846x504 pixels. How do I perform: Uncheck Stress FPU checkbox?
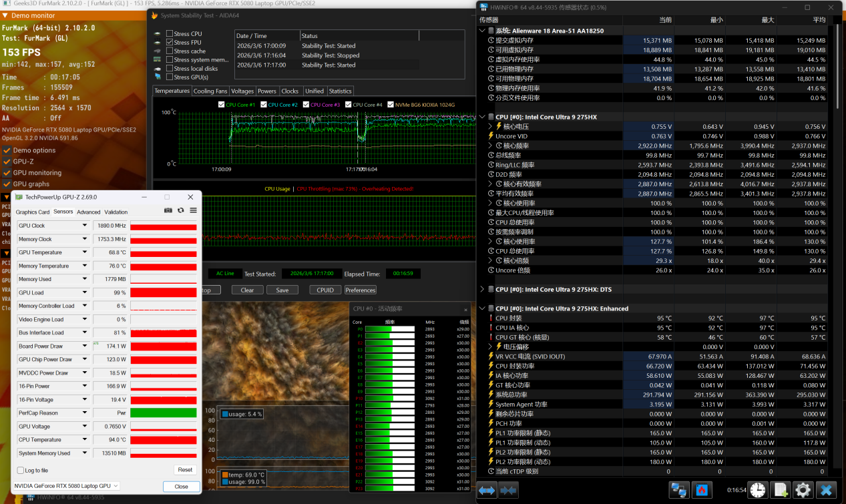170,42
